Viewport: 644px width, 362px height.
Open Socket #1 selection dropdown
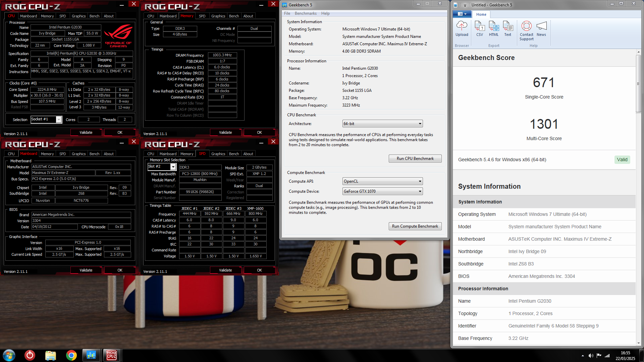pos(46,119)
